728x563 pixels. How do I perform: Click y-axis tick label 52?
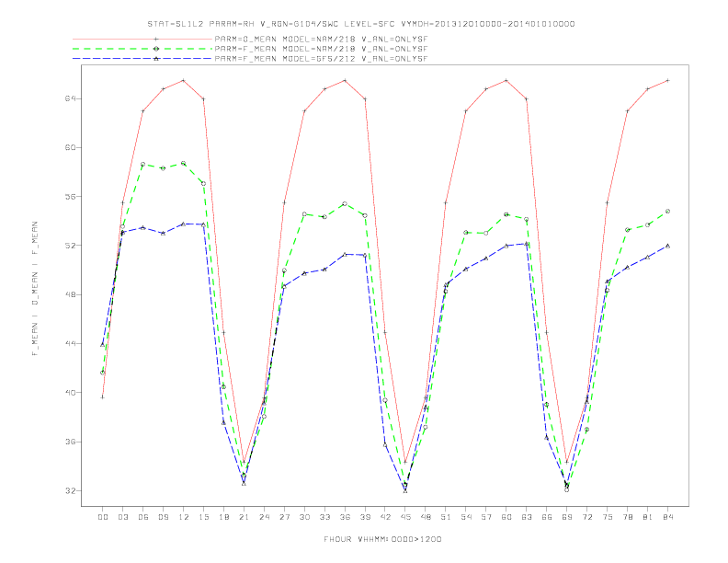coord(70,246)
